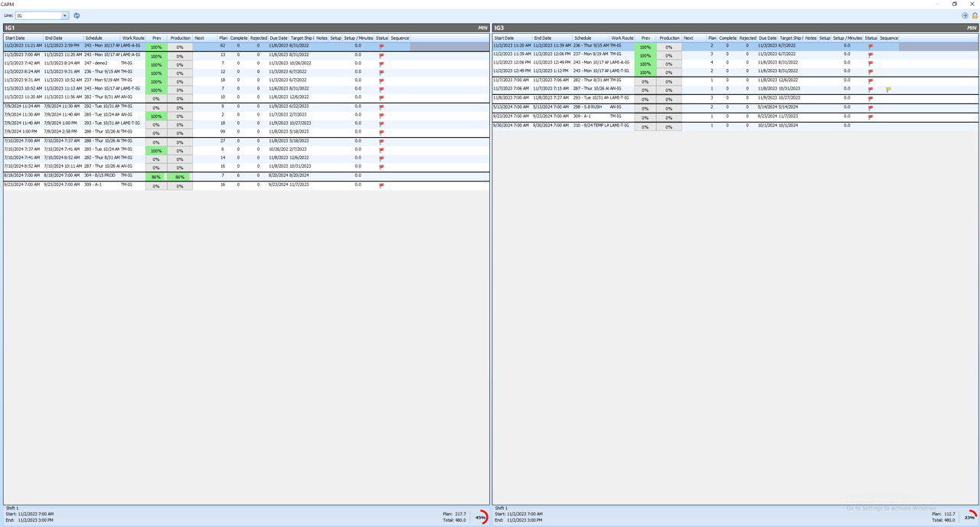Click red flag in IG3 298 - 5.8 RUSH row
Viewport: 980px width, 527px height.
(x=871, y=108)
